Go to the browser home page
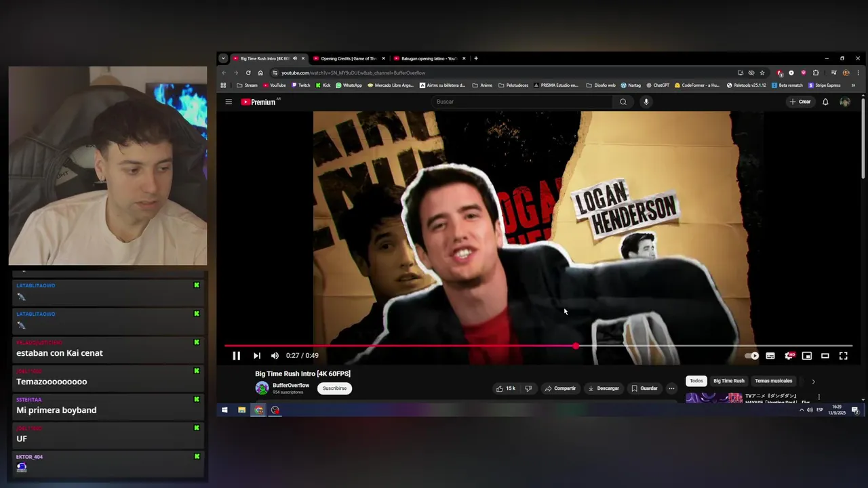This screenshot has height=488, width=868. pyautogui.click(x=260, y=73)
